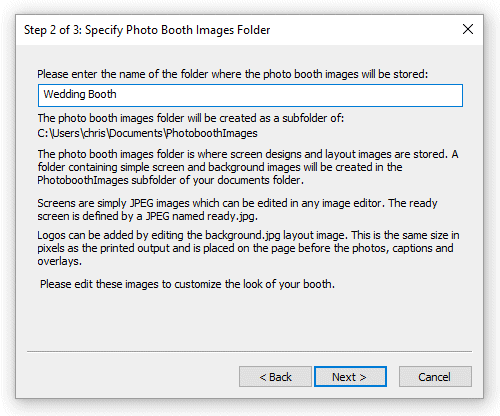The height and width of the screenshot is (416, 500).
Task: Click the horizontal separator line above the buttons
Action: click(249, 351)
